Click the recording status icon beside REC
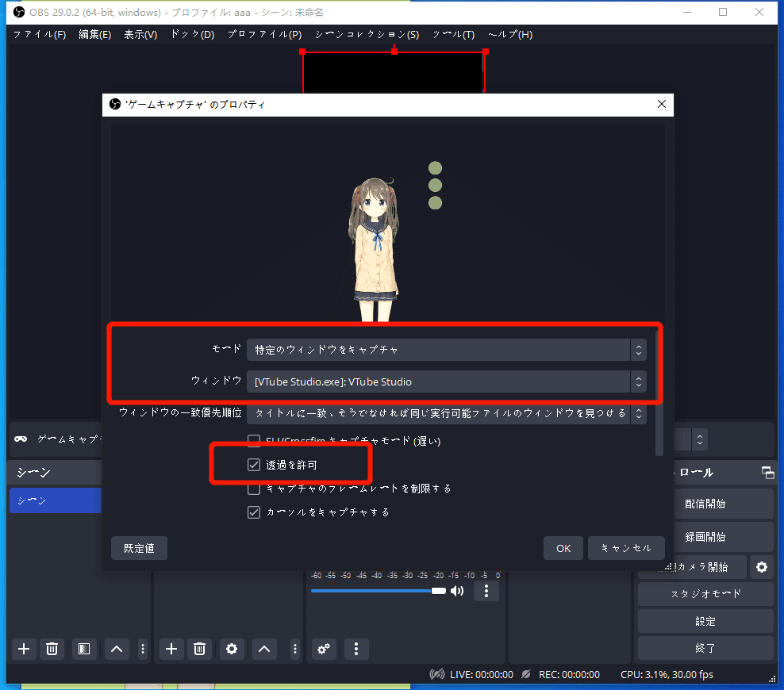The height and width of the screenshot is (690, 784). click(x=526, y=674)
